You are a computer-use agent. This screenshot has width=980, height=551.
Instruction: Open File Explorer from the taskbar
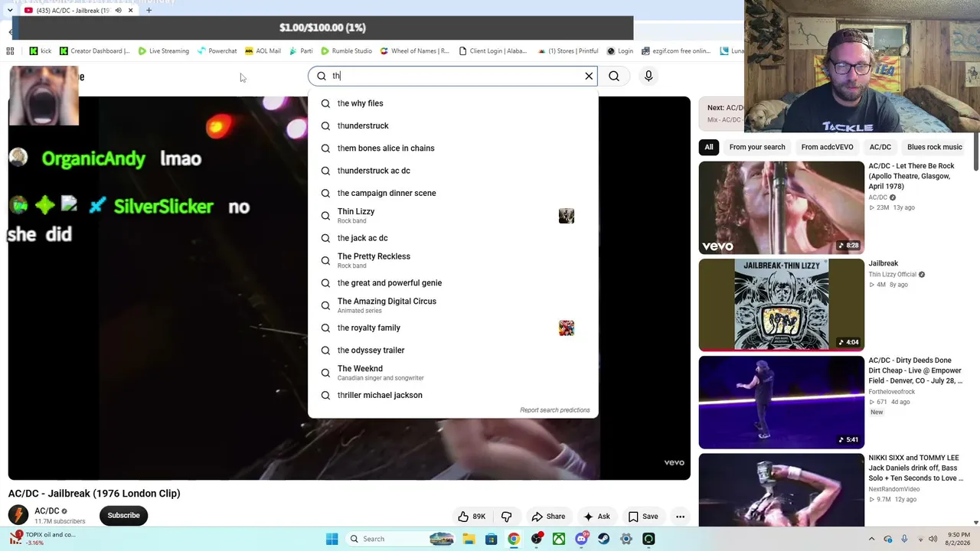point(469,539)
